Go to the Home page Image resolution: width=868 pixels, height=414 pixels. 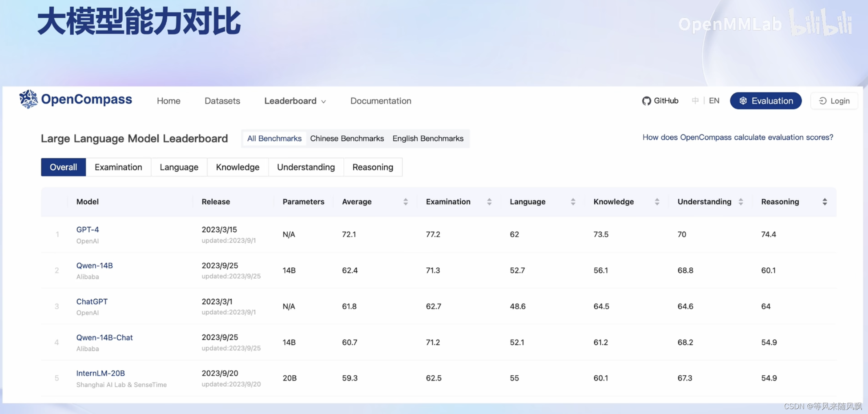(x=169, y=101)
